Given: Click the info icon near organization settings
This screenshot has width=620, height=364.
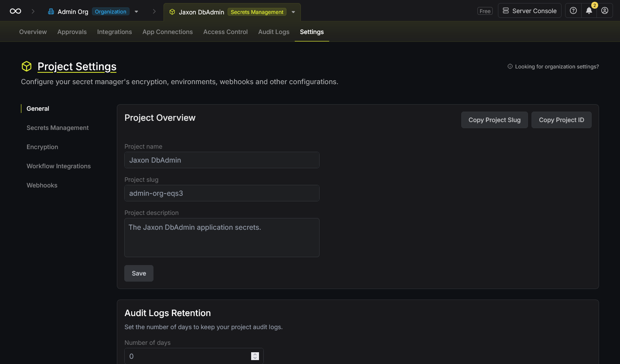Looking at the screenshot, I should click(x=510, y=66).
